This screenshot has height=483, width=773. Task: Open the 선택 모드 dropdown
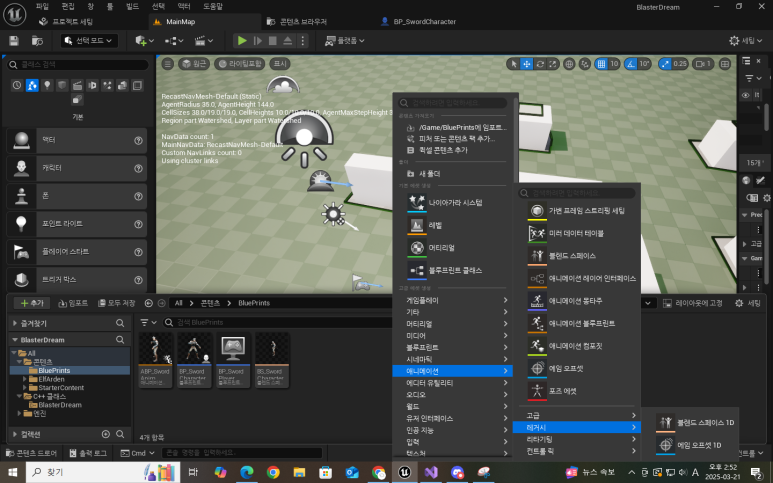[90, 40]
